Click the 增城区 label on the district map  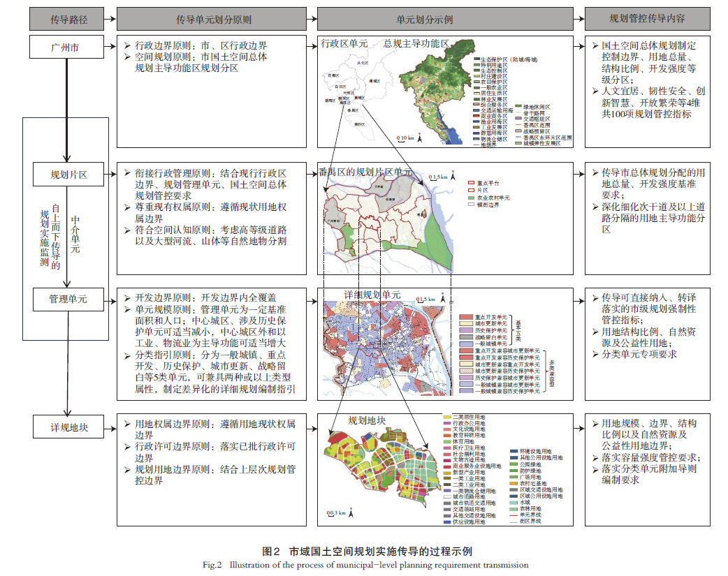[374, 81]
